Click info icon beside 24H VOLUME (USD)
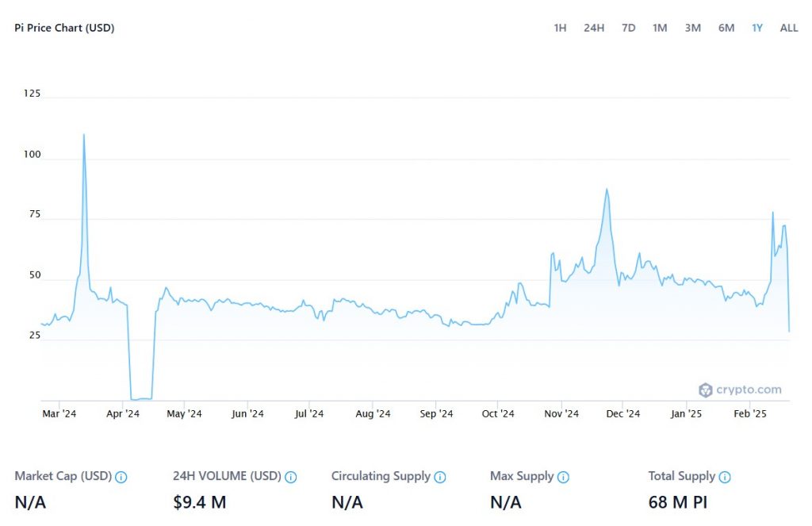The width and height of the screenshot is (812, 526). (x=291, y=478)
